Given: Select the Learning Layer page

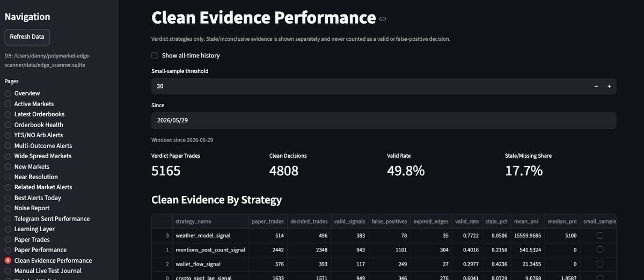Looking at the screenshot, I should coord(30,229).
